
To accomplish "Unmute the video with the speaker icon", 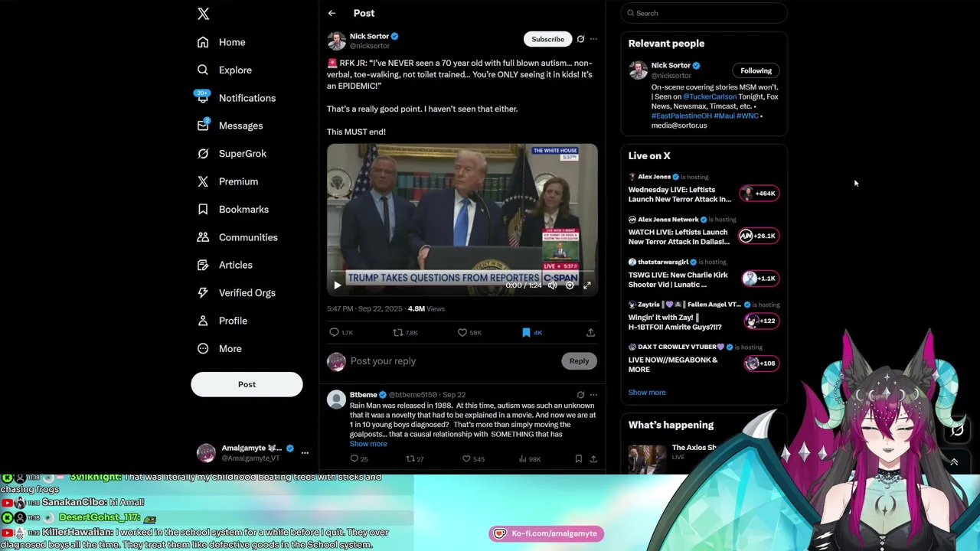I will tap(552, 285).
